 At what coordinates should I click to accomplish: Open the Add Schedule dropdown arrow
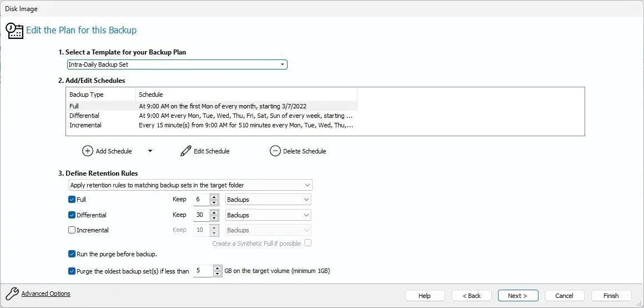click(150, 151)
